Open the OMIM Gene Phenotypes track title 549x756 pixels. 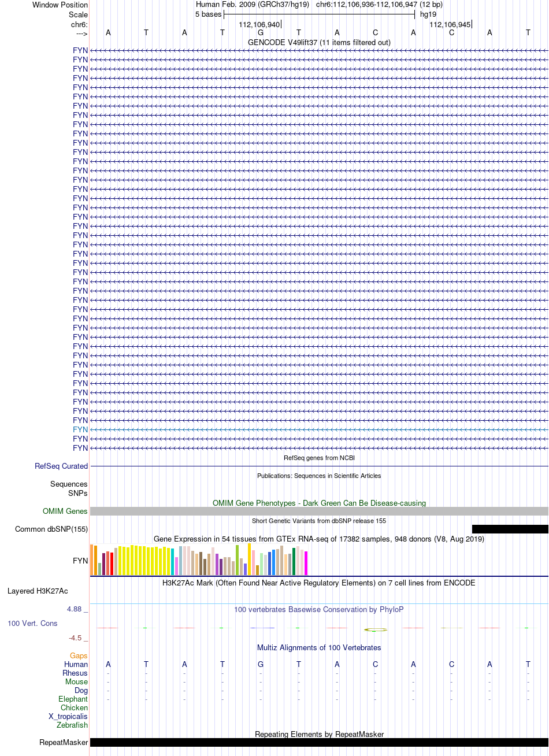(319, 503)
